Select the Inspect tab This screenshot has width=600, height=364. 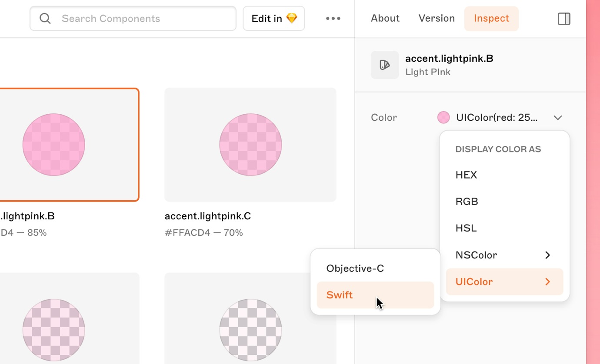pyautogui.click(x=491, y=18)
